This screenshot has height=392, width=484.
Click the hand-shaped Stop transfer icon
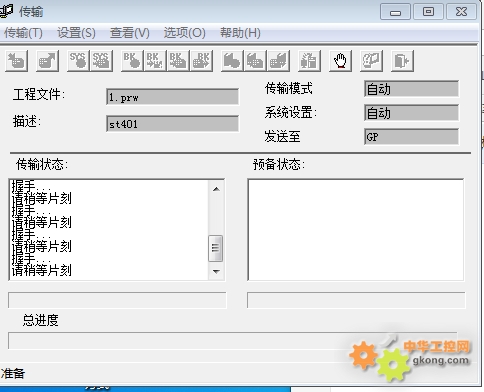pos(340,61)
